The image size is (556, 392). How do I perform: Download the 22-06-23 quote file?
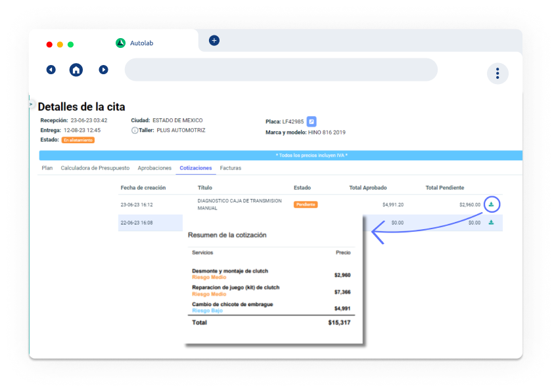[x=492, y=223]
